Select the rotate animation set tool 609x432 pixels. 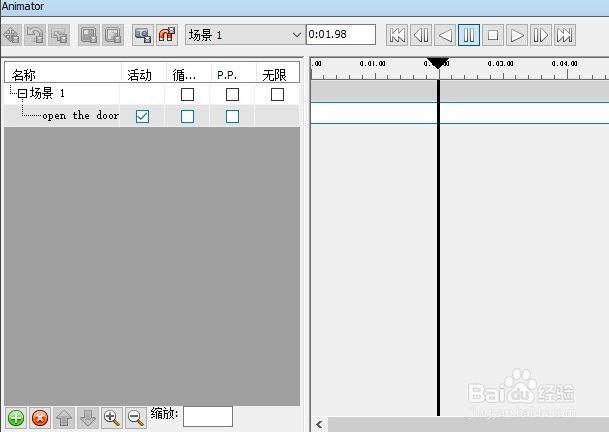[35, 35]
